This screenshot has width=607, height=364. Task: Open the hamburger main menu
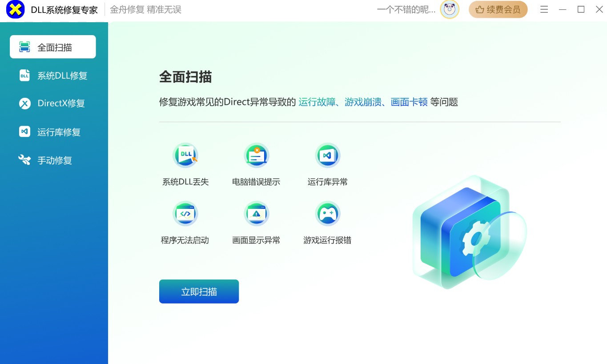544,9
